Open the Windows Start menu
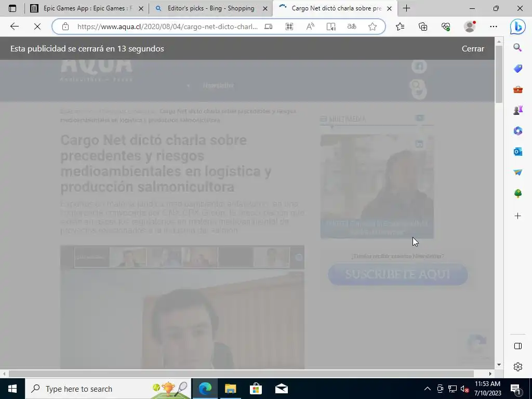 click(12, 389)
